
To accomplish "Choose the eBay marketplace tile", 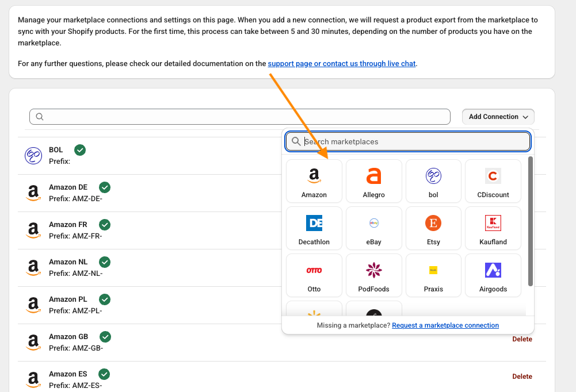I will (x=373, y=228).
